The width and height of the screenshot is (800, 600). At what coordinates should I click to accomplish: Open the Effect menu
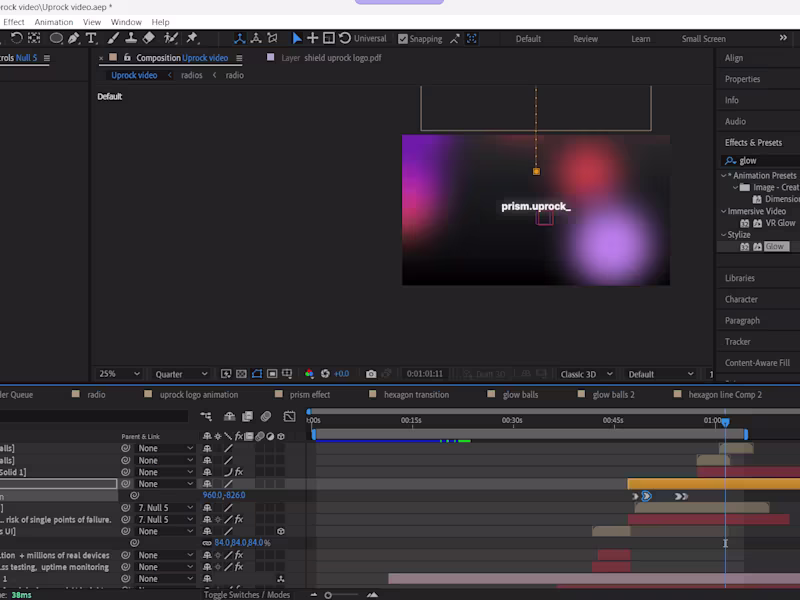[x=14, y=22]
